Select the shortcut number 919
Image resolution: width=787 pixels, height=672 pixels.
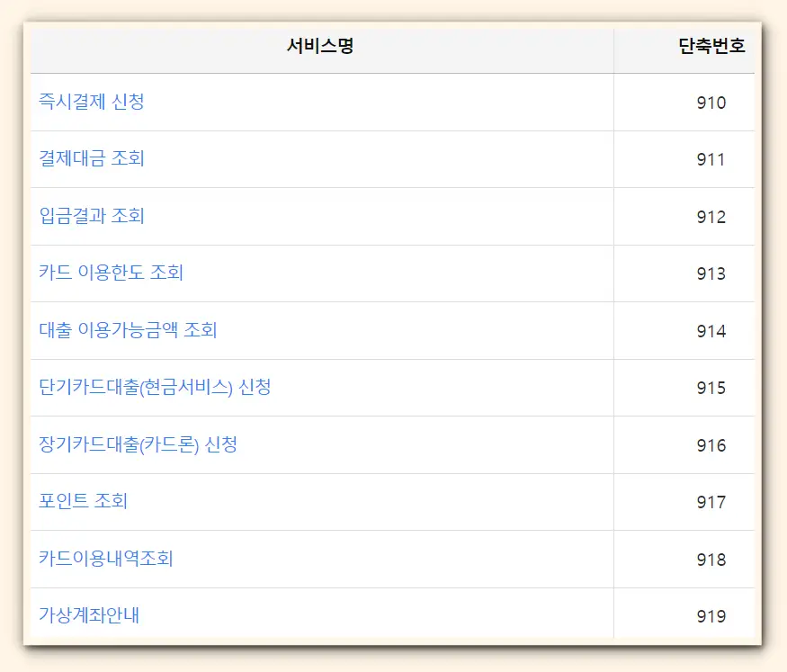[x=711, y=616]
